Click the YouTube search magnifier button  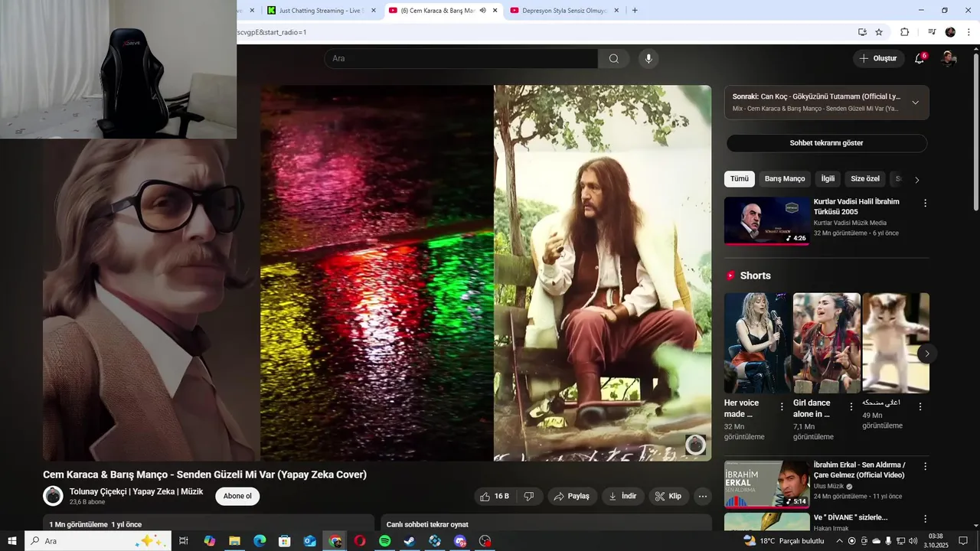pyautogui.click(x=614, y=59)
